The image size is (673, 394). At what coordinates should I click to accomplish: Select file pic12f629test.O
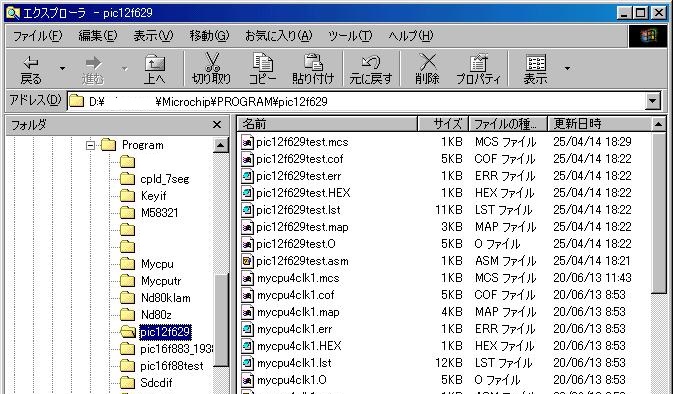[296, 244]
